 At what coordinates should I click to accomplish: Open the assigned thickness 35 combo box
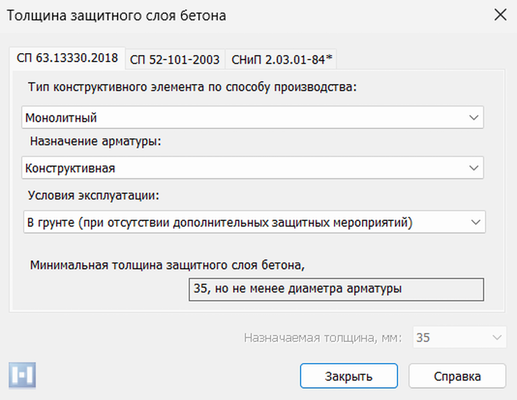point(460,337)
